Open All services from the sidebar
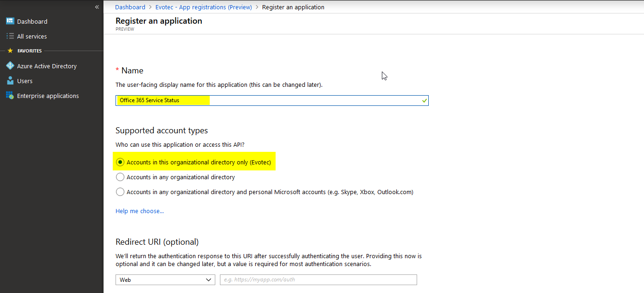This screenshot has height=293, width=644. point(32,36)
